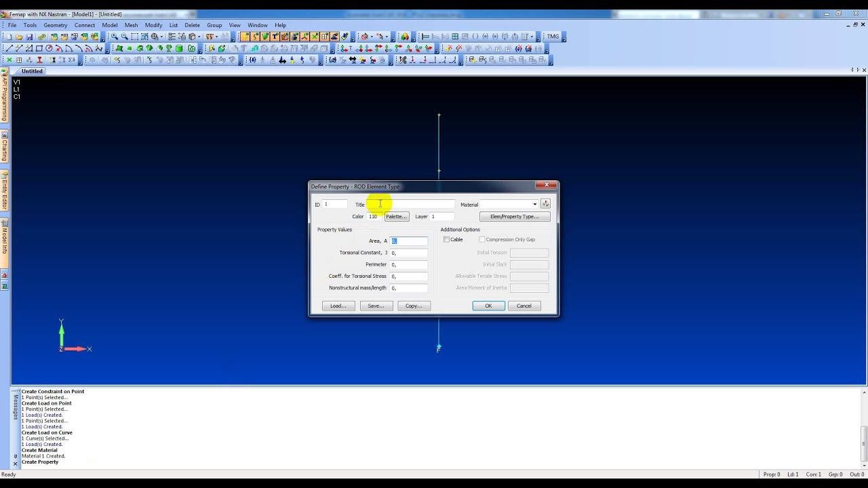Click the Save... button in dialog
Viewport: 868px width, 488px height.
(376, 306)
